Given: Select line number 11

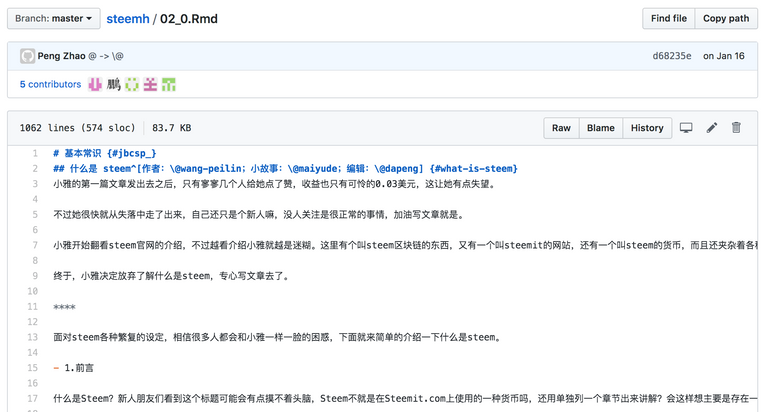Looking at the screenshot, I should point(32,307).
